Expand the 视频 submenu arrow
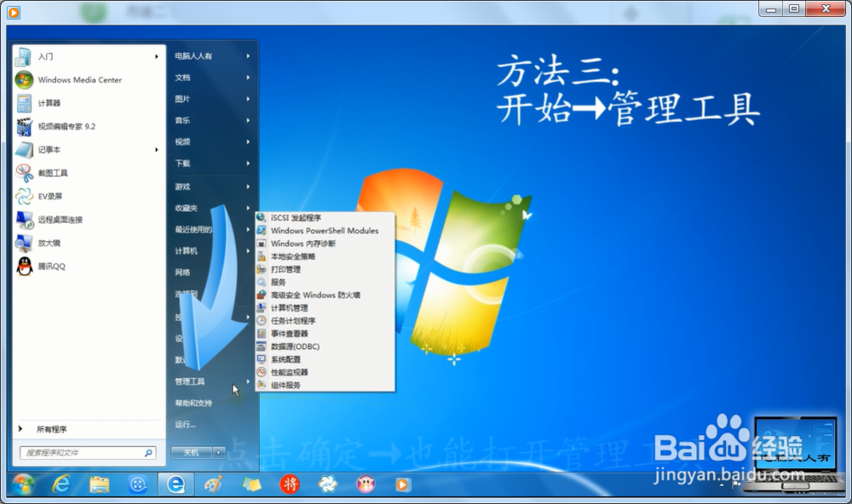This screenshot has height=504, width=852. pyautogui.click(x=248, y=141)
